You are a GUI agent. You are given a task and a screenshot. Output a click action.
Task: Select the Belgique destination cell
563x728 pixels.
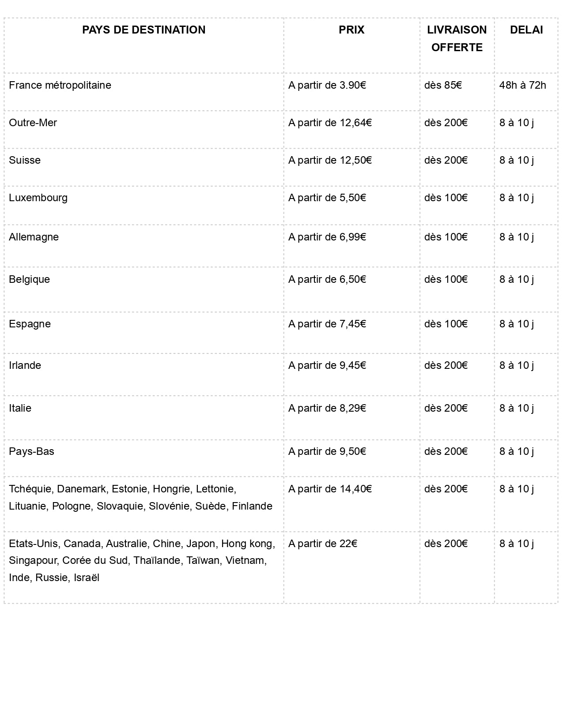click(x=30, y=279)
